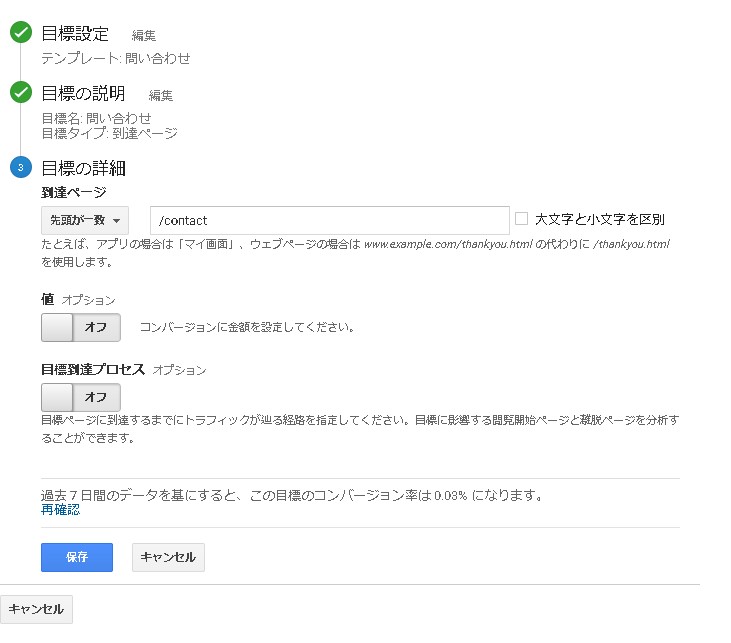This screenshot has width=731, height=643.
Task: Click the blue step 3 circle icon
Action: click(20, 167)
